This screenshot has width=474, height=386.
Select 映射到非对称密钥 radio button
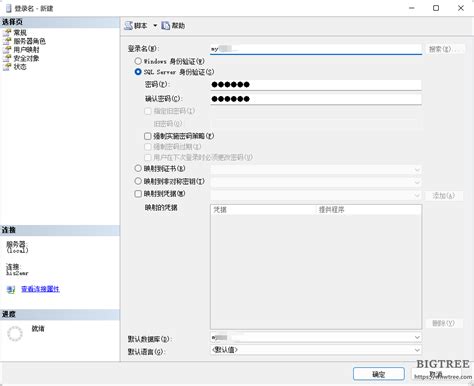[x=138, y=181]
